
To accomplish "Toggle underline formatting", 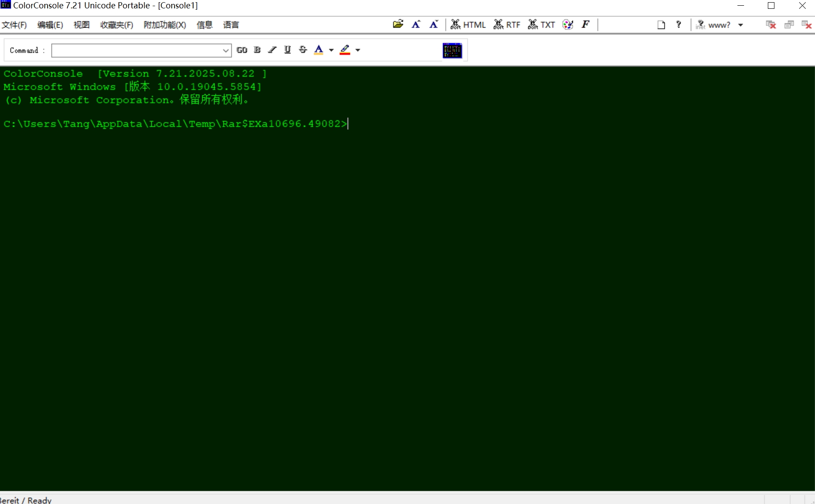I will pos(287,50).
